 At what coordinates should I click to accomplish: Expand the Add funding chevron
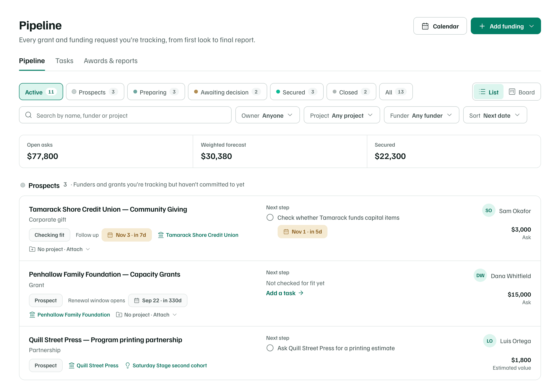[532, 26]
